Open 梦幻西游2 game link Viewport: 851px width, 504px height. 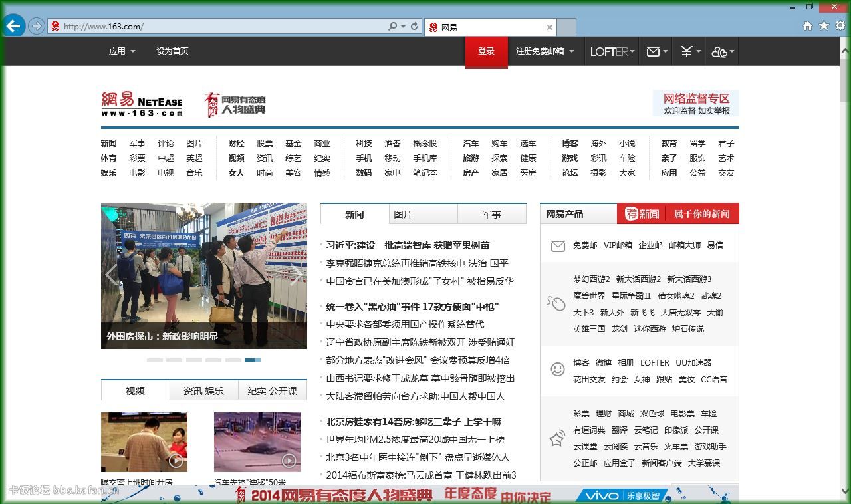591,279
